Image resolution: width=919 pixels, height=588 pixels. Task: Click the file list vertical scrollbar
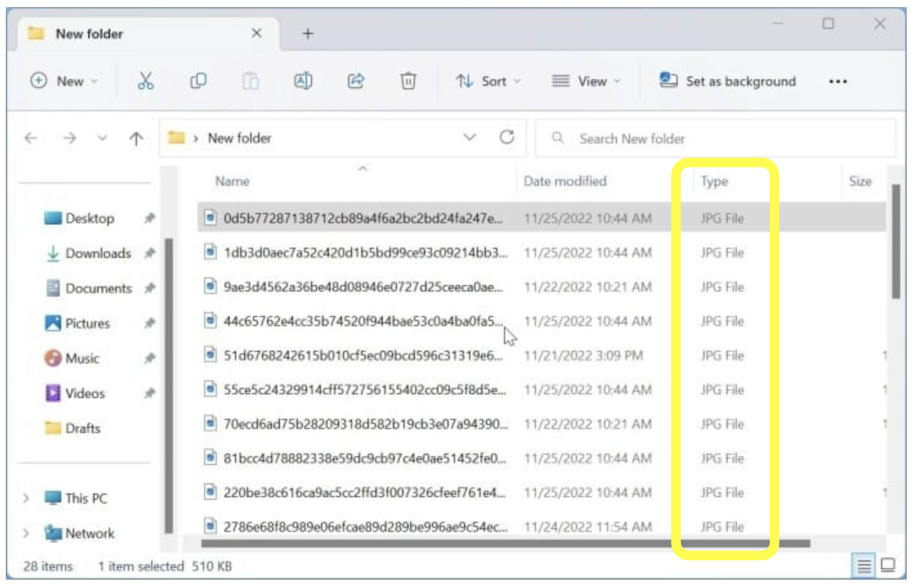[895, 241]
